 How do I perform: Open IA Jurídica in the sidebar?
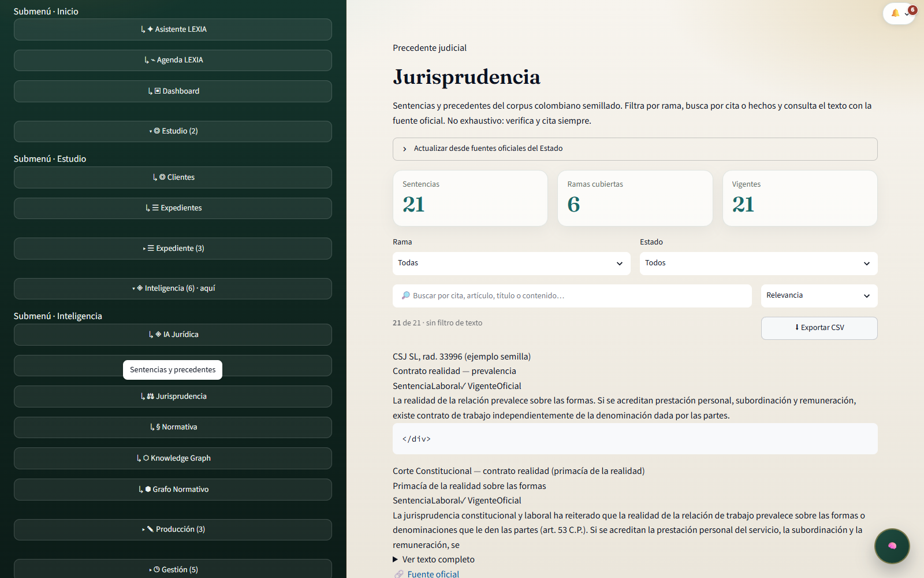click(x=173, y=335)
